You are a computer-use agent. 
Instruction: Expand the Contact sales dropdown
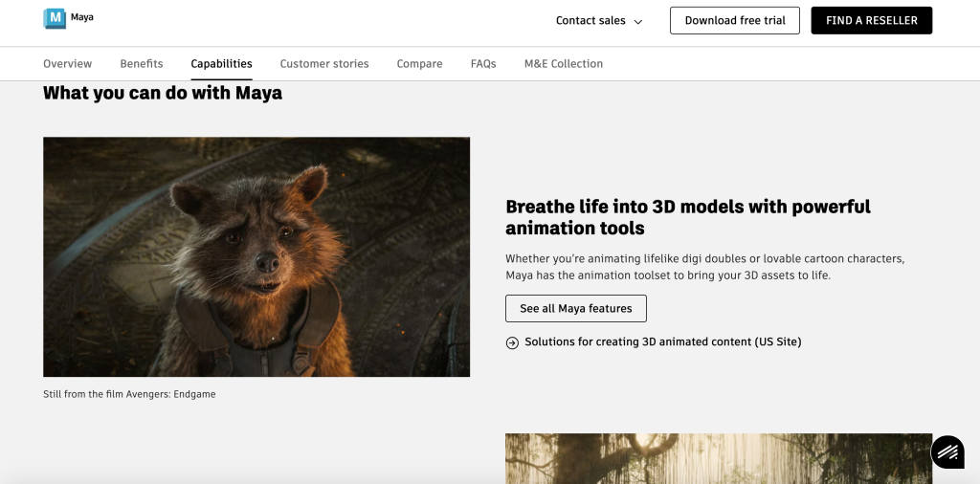(x=599, y=21)
